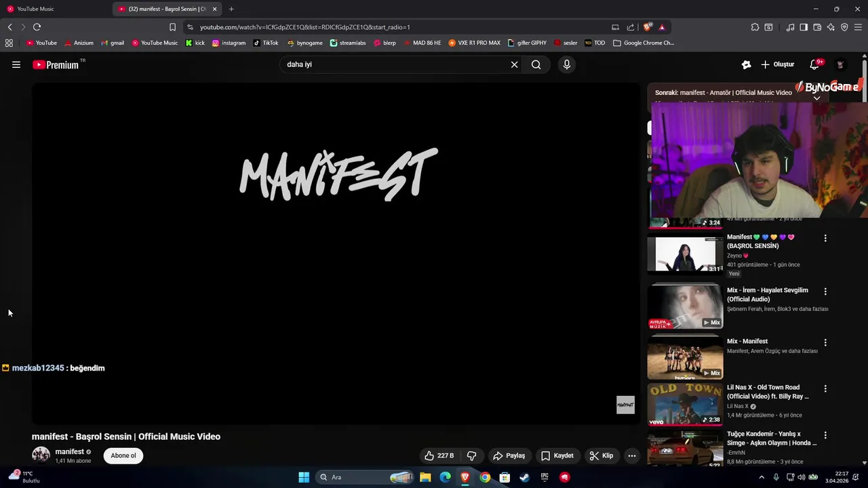868x488 pixels.
Task: Open Brave VPN shield icon
Action: point(844,27)
